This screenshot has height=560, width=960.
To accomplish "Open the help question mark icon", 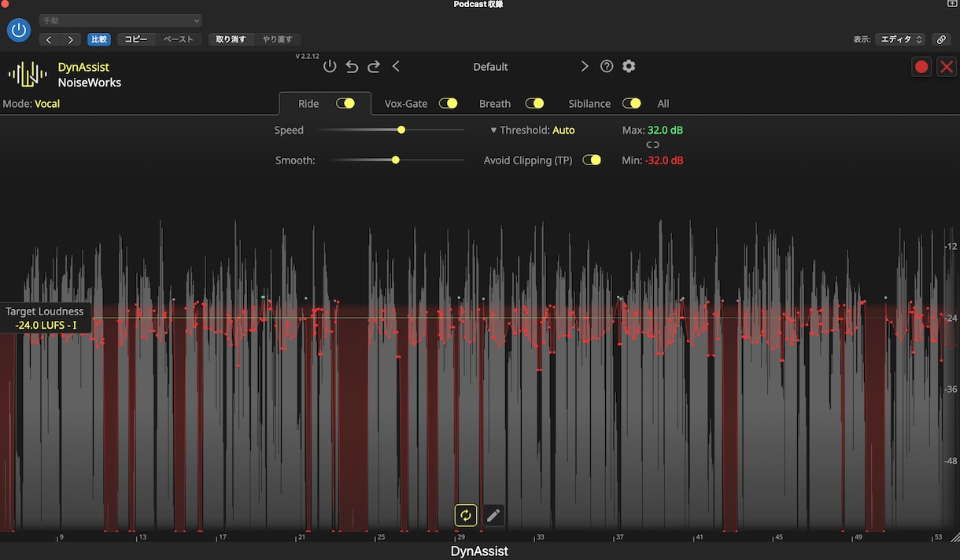I will coord(607,66).
